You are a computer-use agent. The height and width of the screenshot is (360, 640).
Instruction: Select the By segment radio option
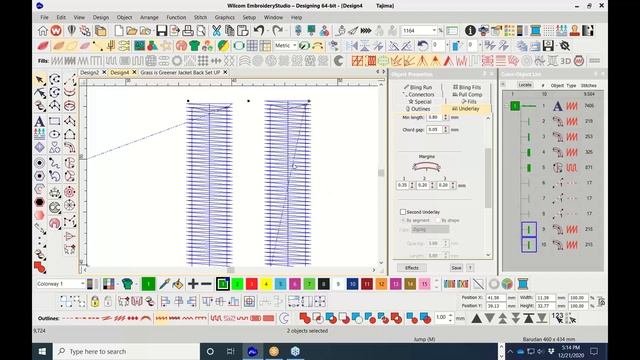pos(404,220)
